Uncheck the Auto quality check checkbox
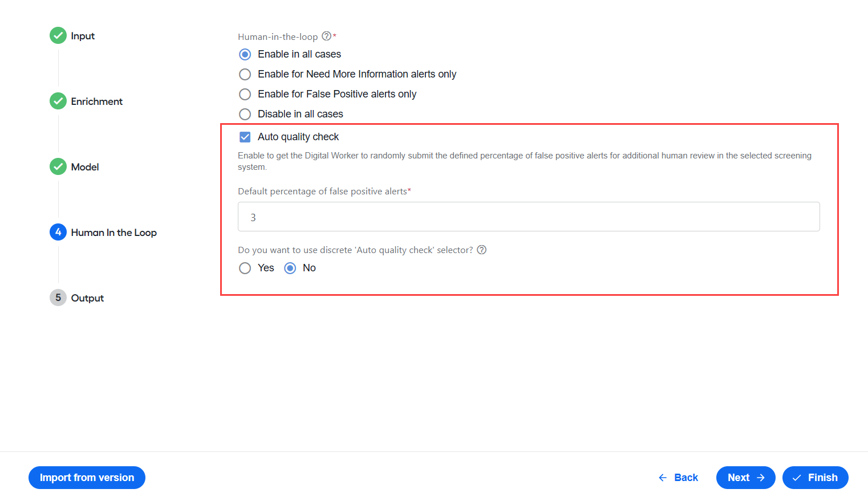Viewport: 868px width, 501px height. click(x=245, y=137)
